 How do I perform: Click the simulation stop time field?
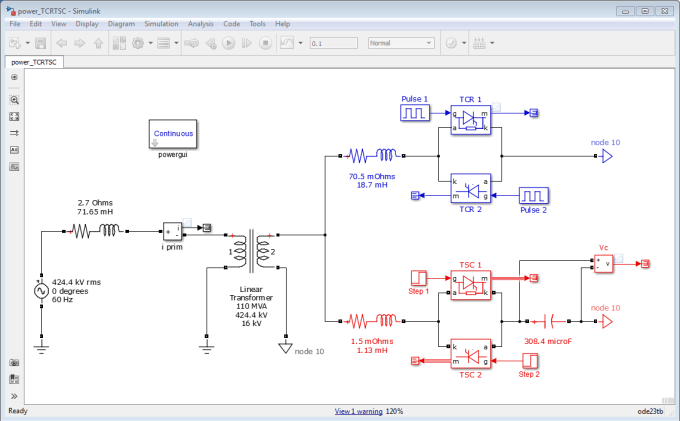[333, 43]
